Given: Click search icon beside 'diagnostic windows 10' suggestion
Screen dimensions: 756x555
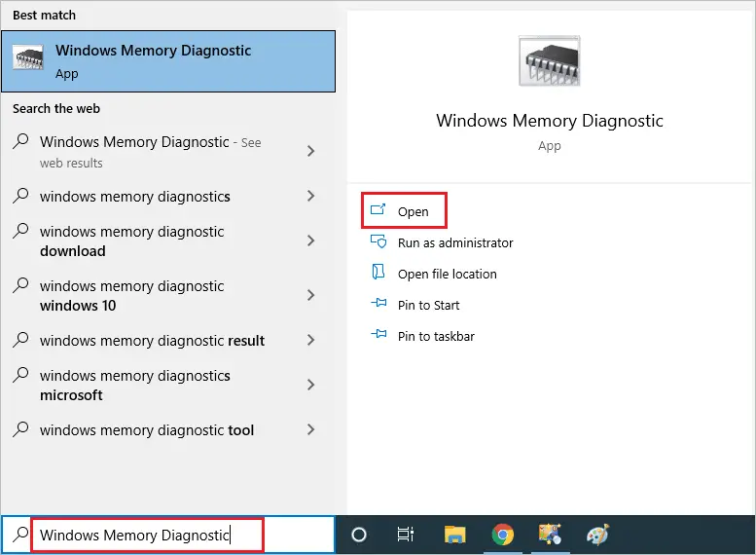Looking at the screenshot, I should pos(20,285).
